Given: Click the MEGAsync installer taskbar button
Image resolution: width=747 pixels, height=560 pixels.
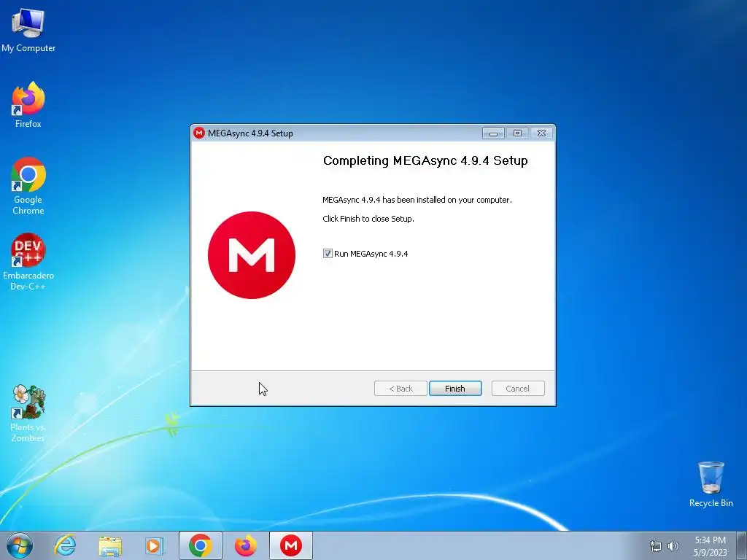Looking at the screenshot, I should click(x=291, y=545).
